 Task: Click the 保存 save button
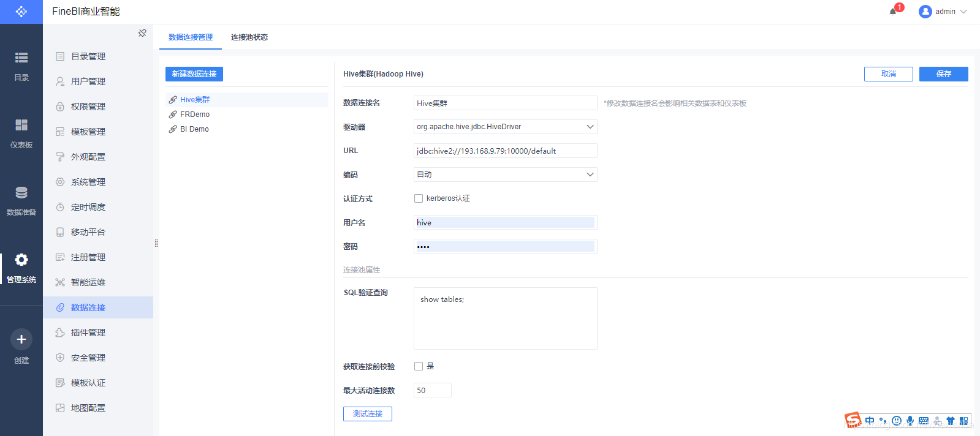click(x=944, y=74)
